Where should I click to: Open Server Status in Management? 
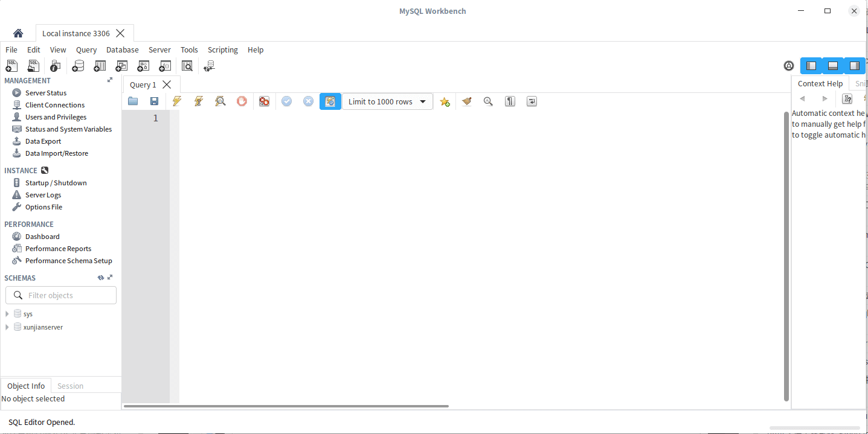point(46,93)
